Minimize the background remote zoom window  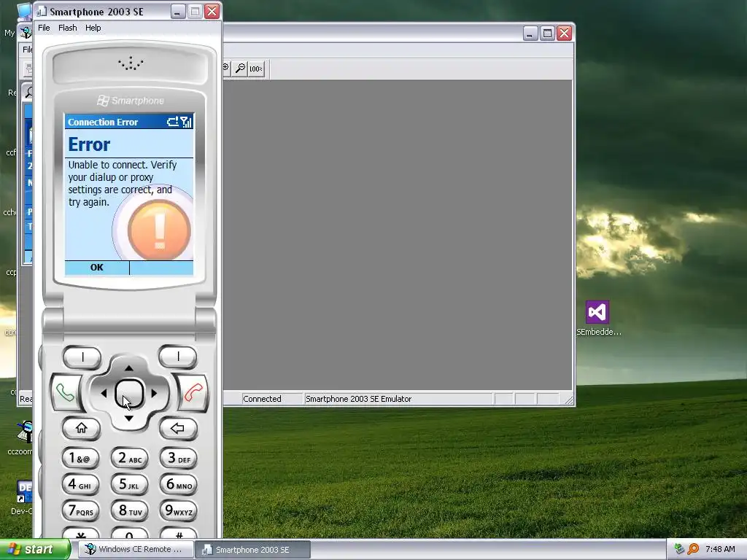[x=530, y=33]
